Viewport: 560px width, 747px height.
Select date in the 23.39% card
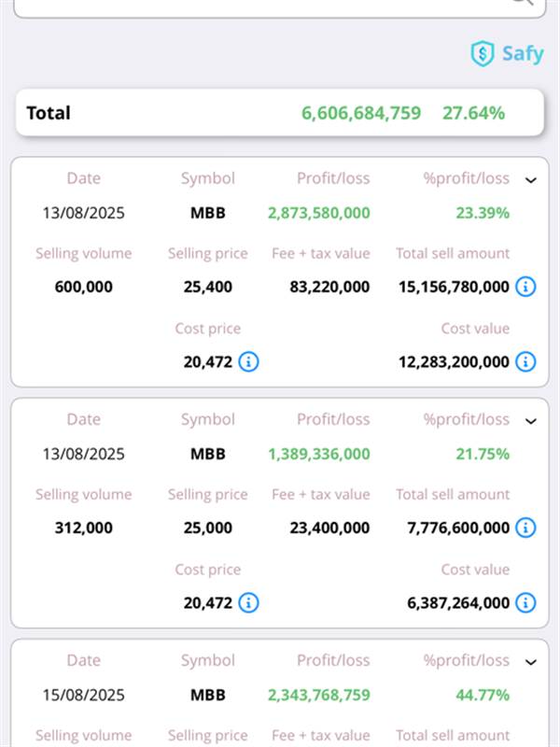click(x=84, y=213)
